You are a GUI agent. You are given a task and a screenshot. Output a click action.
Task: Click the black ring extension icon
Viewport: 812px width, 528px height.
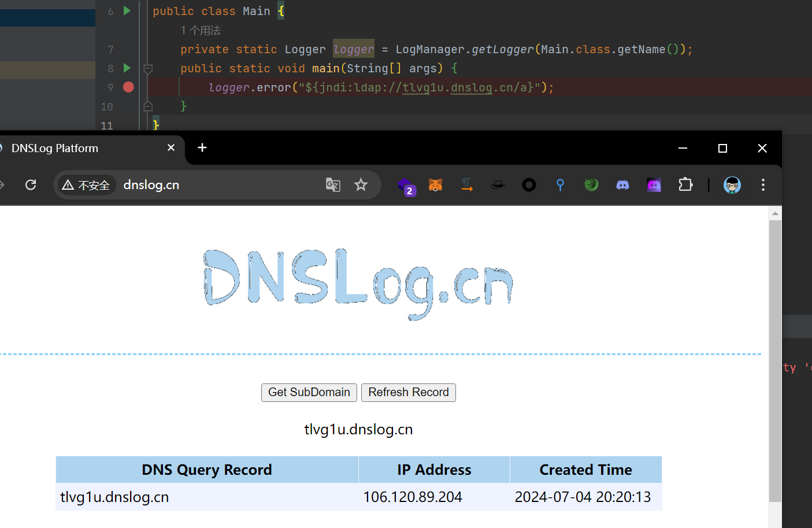click(529, 185)
